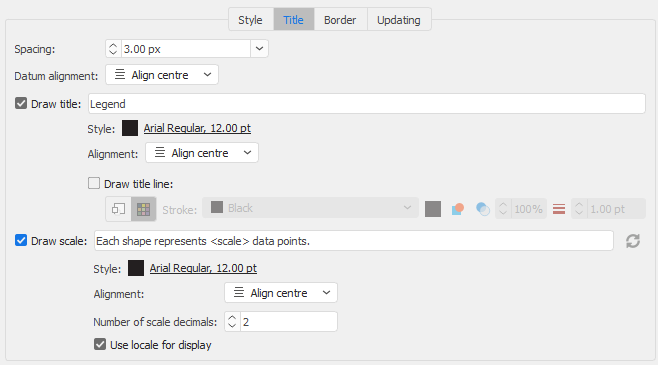Switch to the Border tab

click(340, 20)
